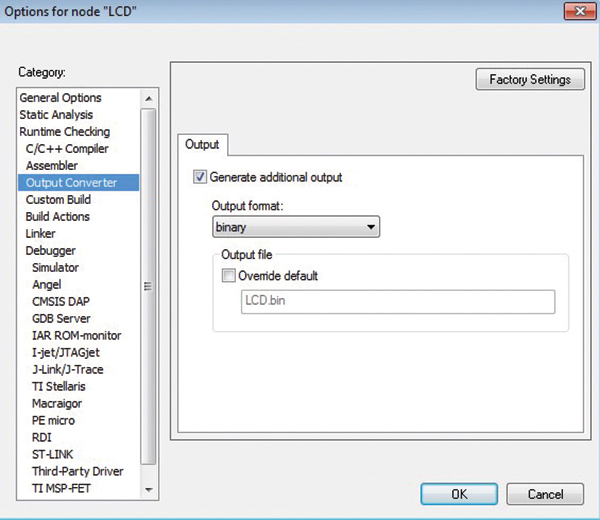Image resolution: width=600 pixels, height=520 pixels.
Task: Click the category list scrollbar thumb
Action: point(148,285)
